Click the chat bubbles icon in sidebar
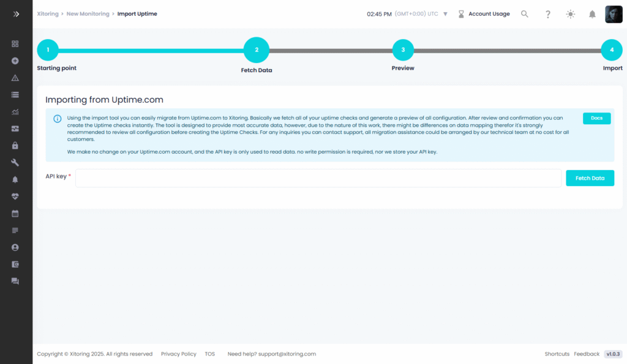Image resolution: width=627 pixels, height=364 pixels. click(15, 281)
